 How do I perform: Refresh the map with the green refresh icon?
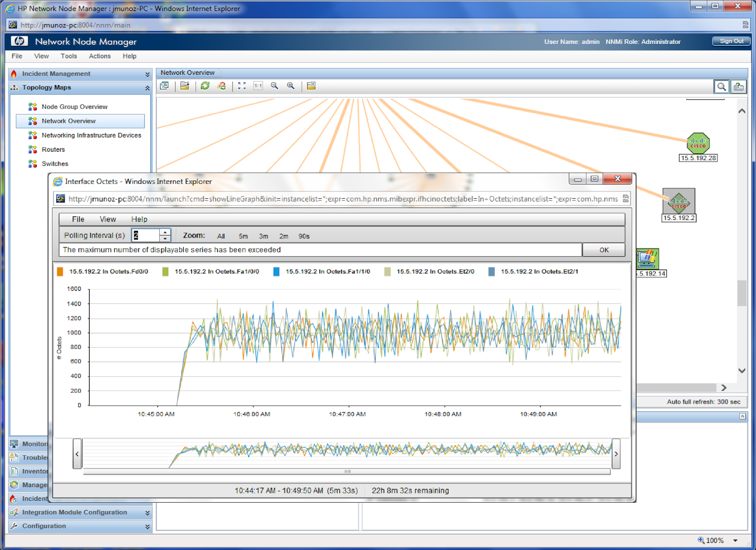(x=204, y=86)
